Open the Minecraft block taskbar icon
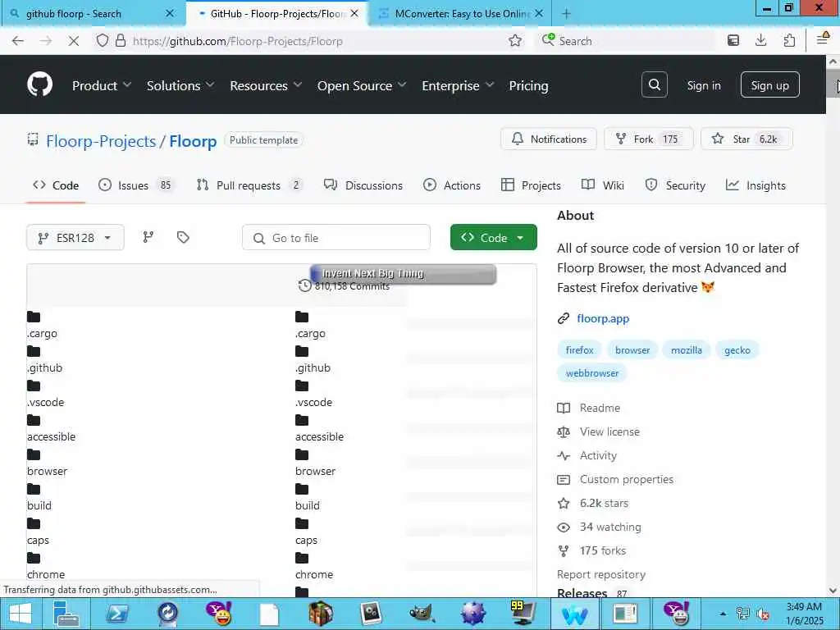 (322, 614)
